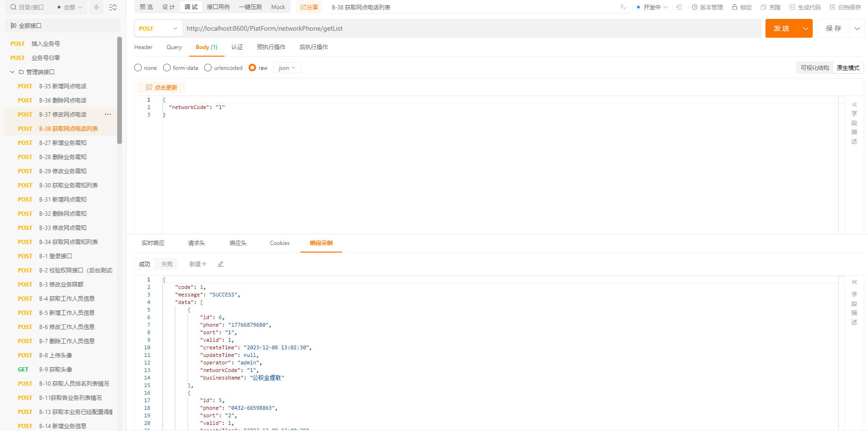868x431 pixels.
Task: Select the urlencoded body type radio
Action: click(208, 68)
